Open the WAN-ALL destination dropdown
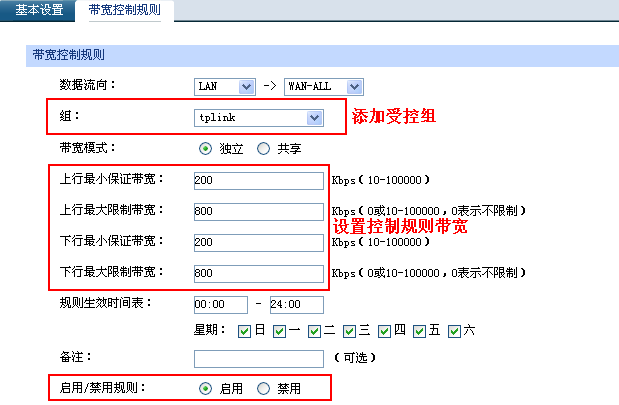The image size is (619, 405). click(x=322, y=87)
